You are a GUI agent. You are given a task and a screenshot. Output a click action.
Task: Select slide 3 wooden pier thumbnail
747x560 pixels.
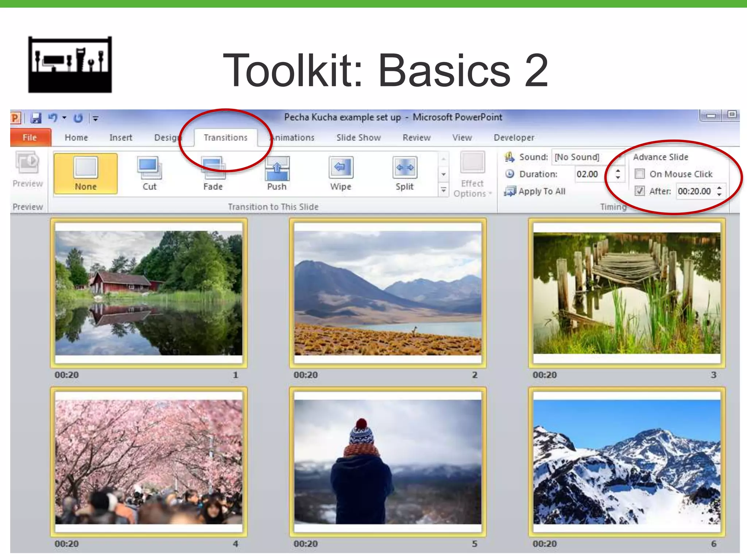tap(627, 293)
